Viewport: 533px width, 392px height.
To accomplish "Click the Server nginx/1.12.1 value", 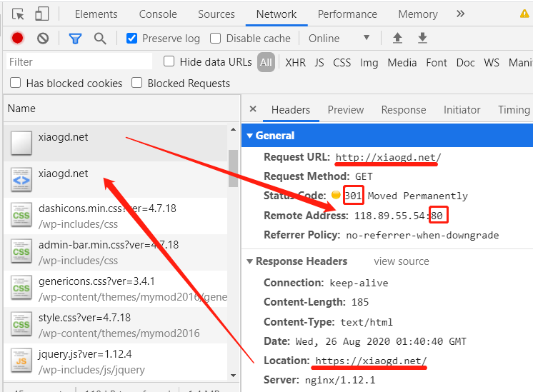I will tap(340, 380).
